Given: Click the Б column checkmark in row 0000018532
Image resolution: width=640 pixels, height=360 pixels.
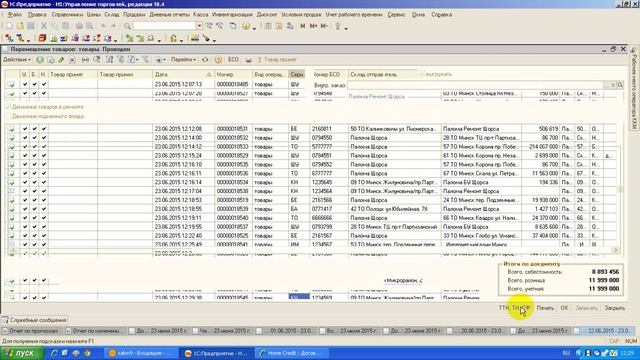Looking at the screenshot, I should (34, 138).
